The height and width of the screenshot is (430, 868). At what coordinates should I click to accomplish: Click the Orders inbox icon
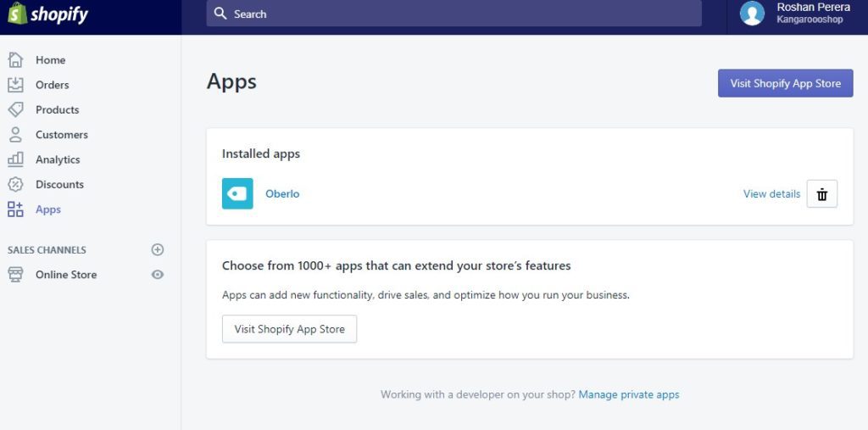(15, 85)
